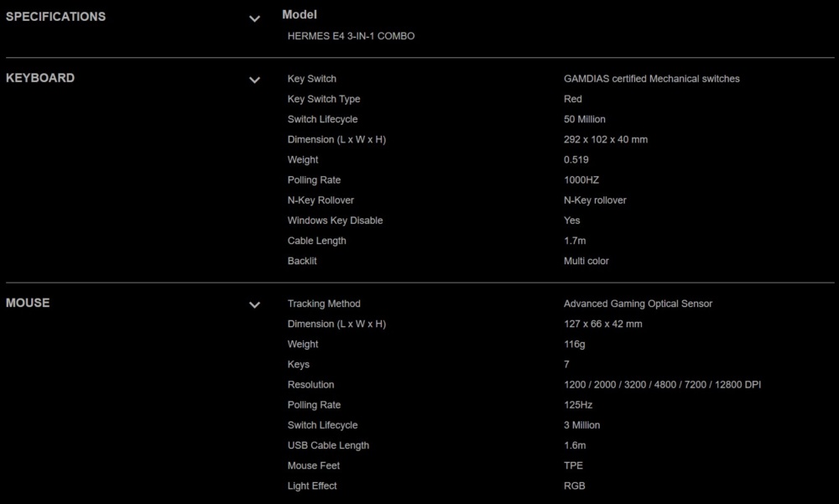Click the 50 Million value
This screenshot has width=839, height=504.
(x=584, y=119)
